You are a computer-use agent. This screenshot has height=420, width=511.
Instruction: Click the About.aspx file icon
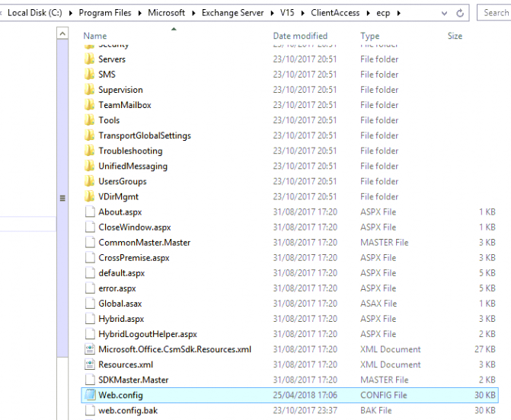pos(90,212)
